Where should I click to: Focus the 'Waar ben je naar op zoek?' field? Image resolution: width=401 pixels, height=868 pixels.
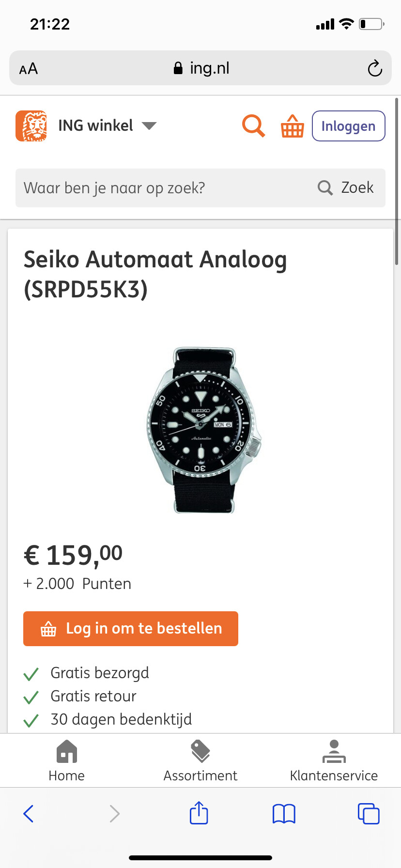coord(165,188)
